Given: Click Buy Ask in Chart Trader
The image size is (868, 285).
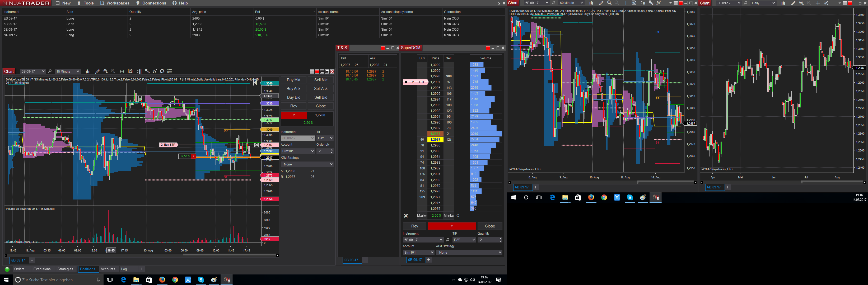Looking at the screenshot, I should [x=293, y=88].
